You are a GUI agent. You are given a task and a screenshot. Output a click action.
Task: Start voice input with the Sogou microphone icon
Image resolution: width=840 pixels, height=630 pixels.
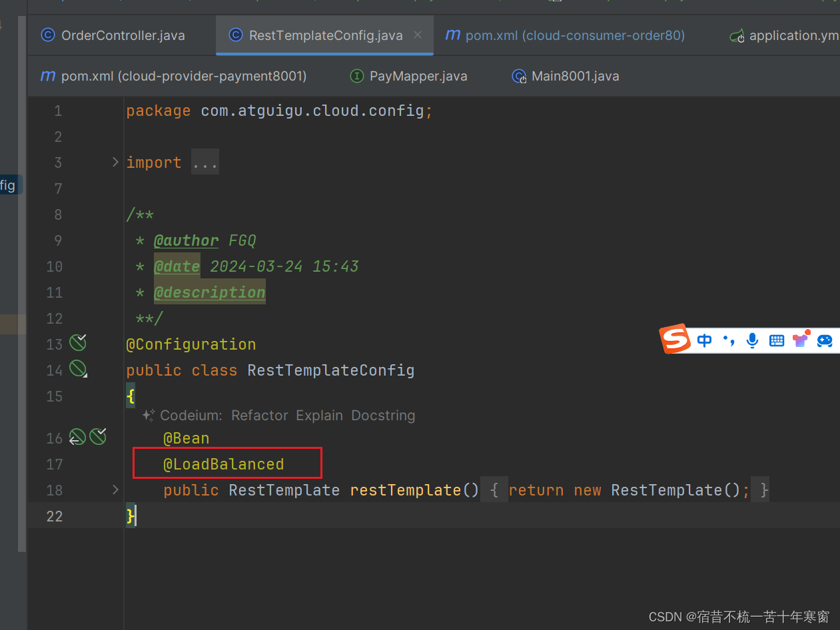(x=753, y=340)
